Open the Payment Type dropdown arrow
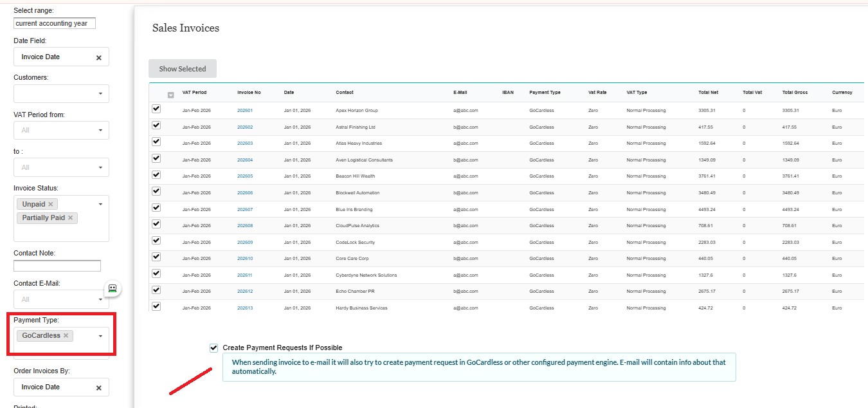 tap(101, 336)
